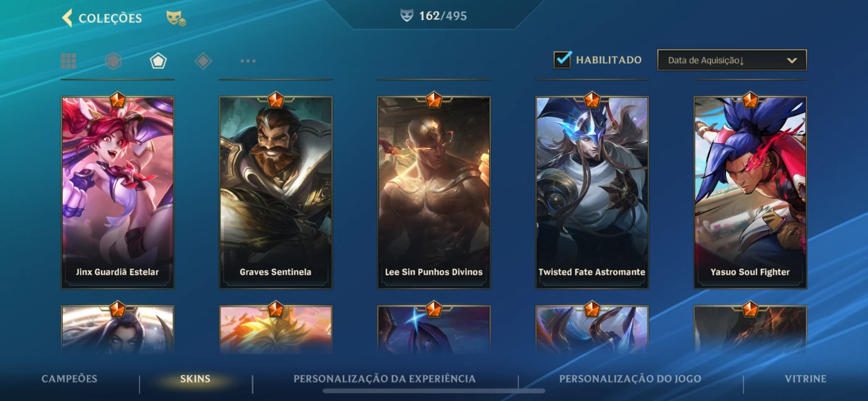The image size is (868, 401).
Task: Switch to the Vitrine tab
Action: point(806,379)
